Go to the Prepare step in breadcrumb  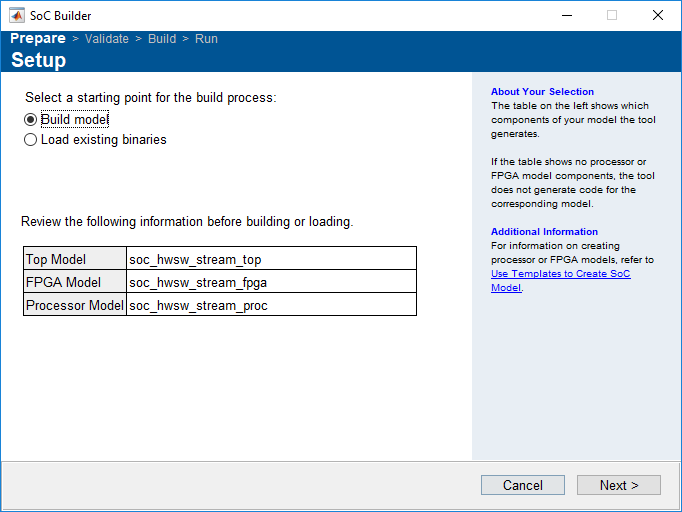[38, 38]
